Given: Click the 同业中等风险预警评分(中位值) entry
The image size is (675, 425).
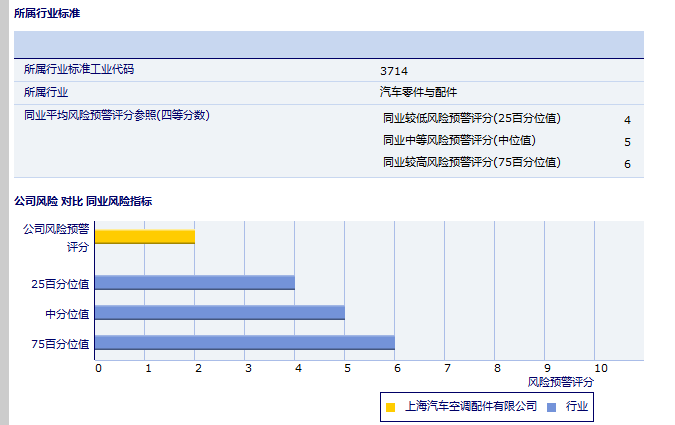Looking at the screenshot, I should click(459, 141).
